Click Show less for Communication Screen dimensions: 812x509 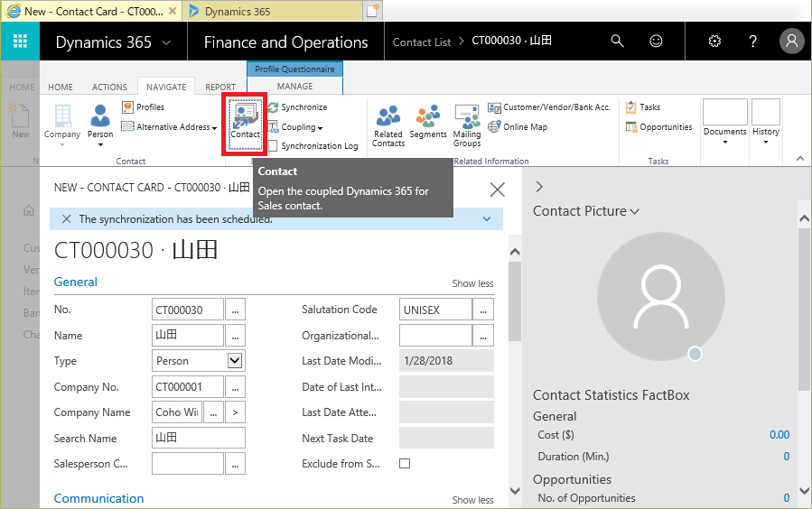(x=472, y=500)
